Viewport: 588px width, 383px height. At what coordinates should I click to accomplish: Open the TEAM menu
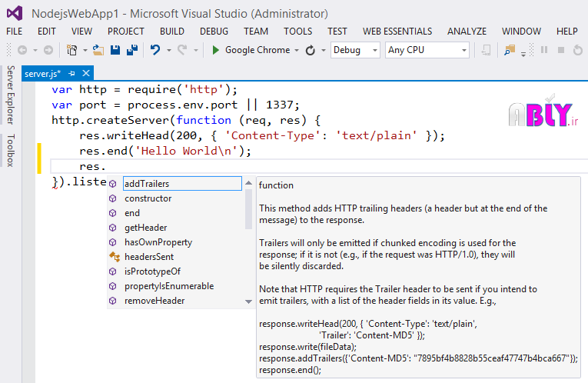coord(256,31)
